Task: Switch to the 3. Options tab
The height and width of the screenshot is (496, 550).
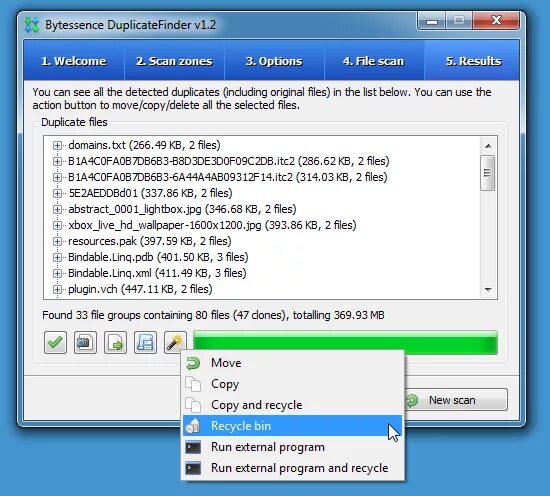Action: click(274, 61)
